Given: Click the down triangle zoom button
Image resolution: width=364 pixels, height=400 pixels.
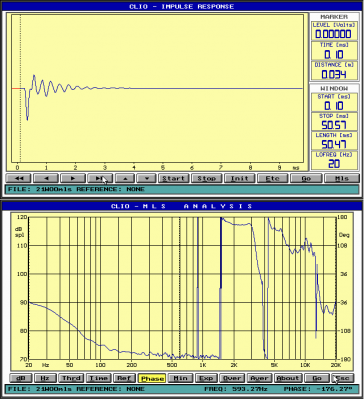Looking at the screenshot, I should [147, 178].
